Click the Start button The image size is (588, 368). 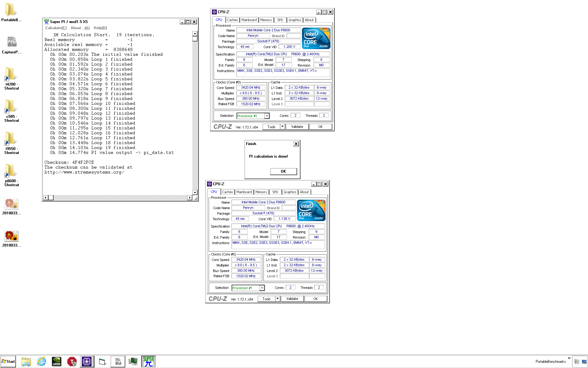pos(8,362)
